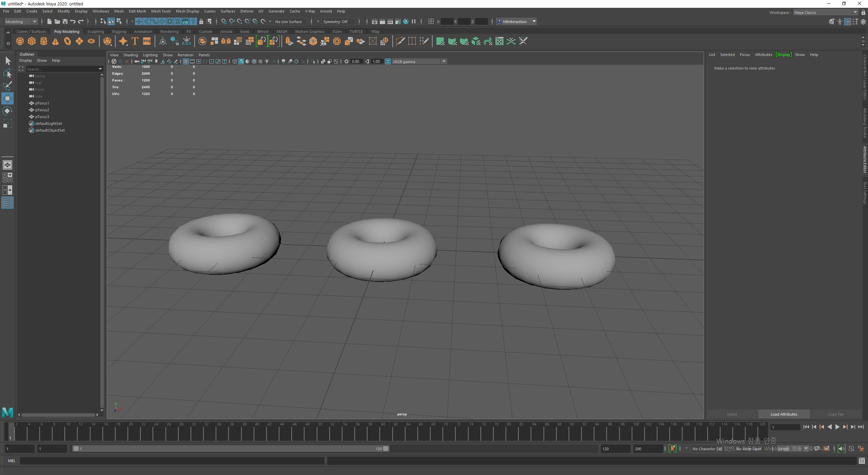Create a polygon sphere from the shelf

(20, 41)
